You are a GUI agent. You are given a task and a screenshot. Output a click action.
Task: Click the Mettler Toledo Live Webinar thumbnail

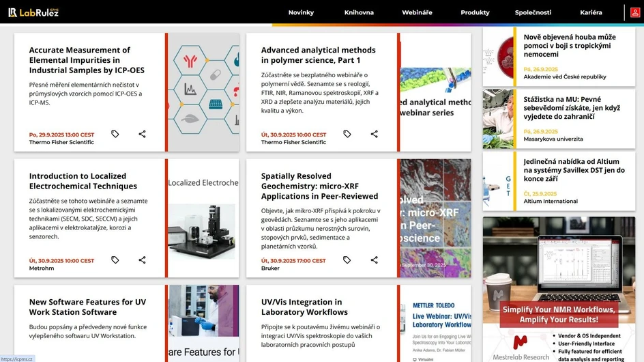pyautogui.click(x=435, y=323)
